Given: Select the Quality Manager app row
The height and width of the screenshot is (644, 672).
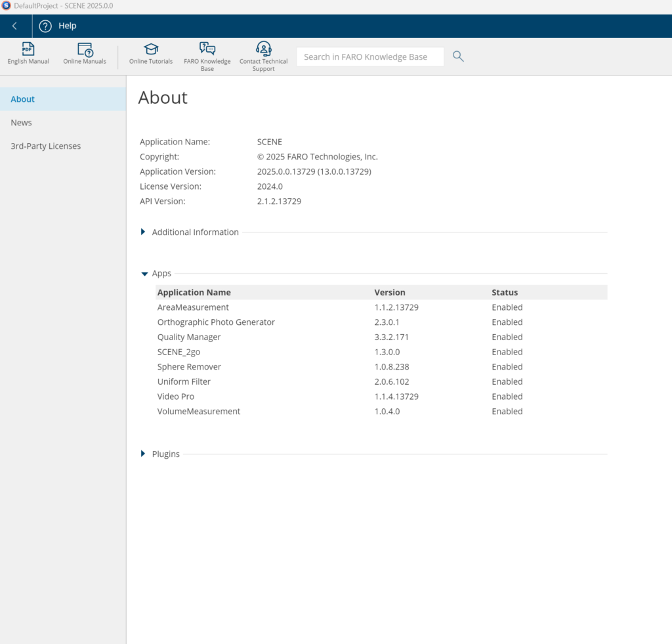Looking at the screenshot, I should [x=189, y=337].
